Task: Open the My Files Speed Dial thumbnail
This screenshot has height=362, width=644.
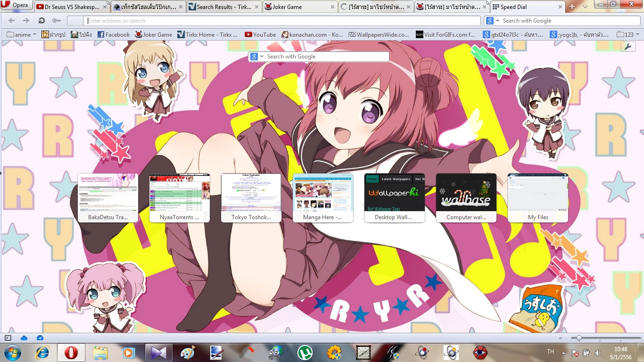Action: 538,198
